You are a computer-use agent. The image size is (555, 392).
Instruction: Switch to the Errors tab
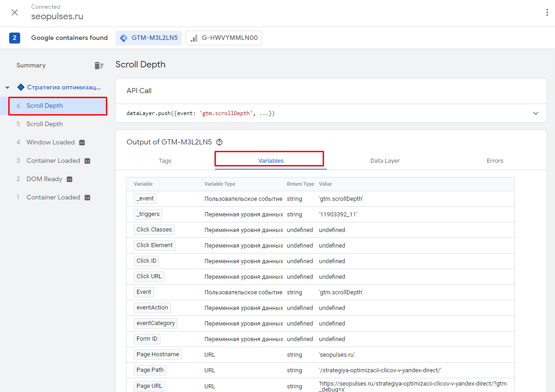coord(495,161)
